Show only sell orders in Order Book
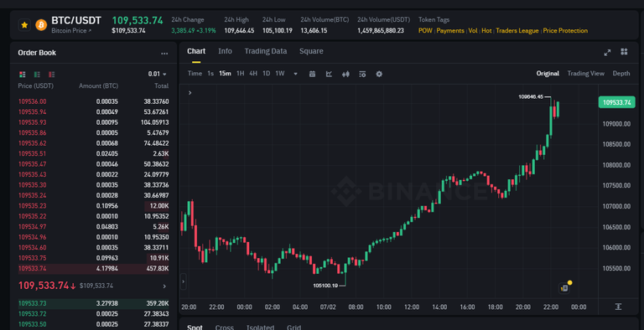Screen dimensions: 644x330 [x=52, y=75]
